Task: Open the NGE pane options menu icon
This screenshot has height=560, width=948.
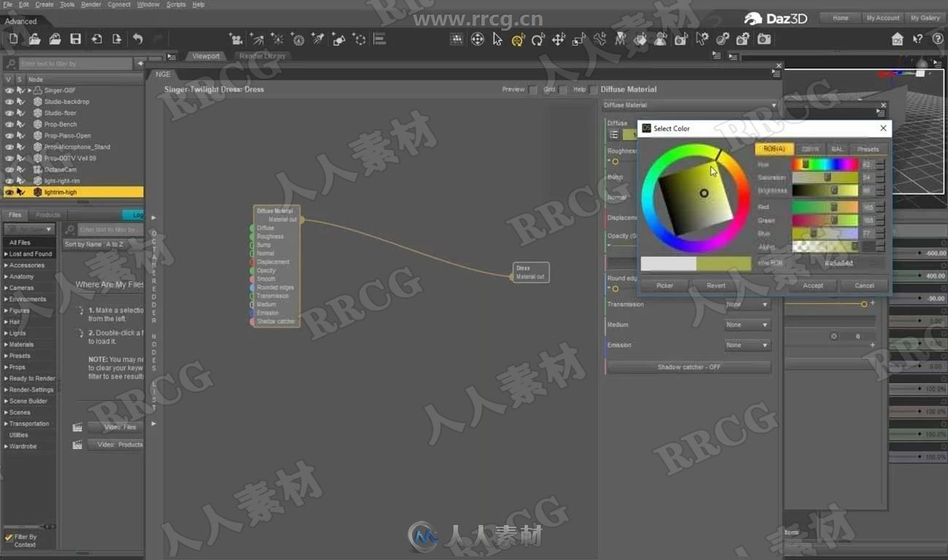Action: point(775,74)
